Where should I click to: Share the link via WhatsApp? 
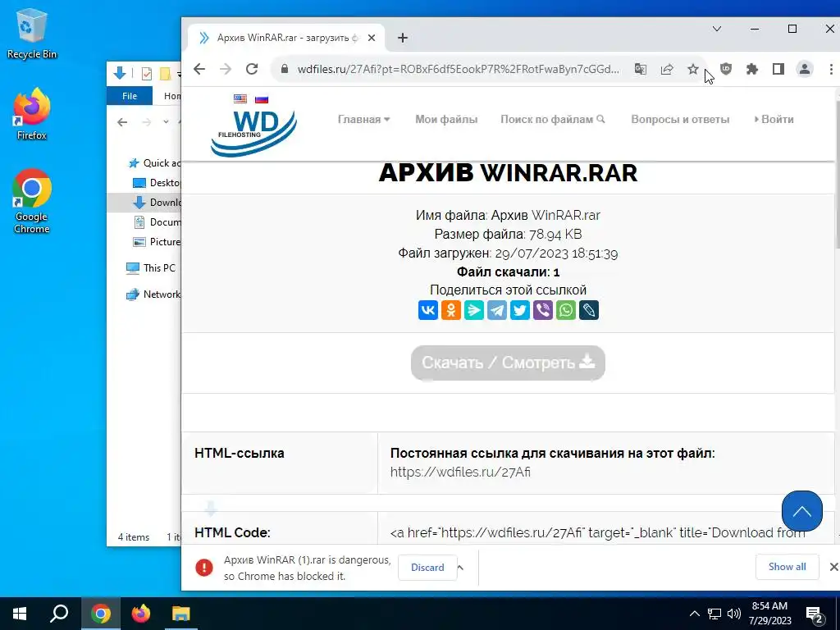click(x=566, y=310)
